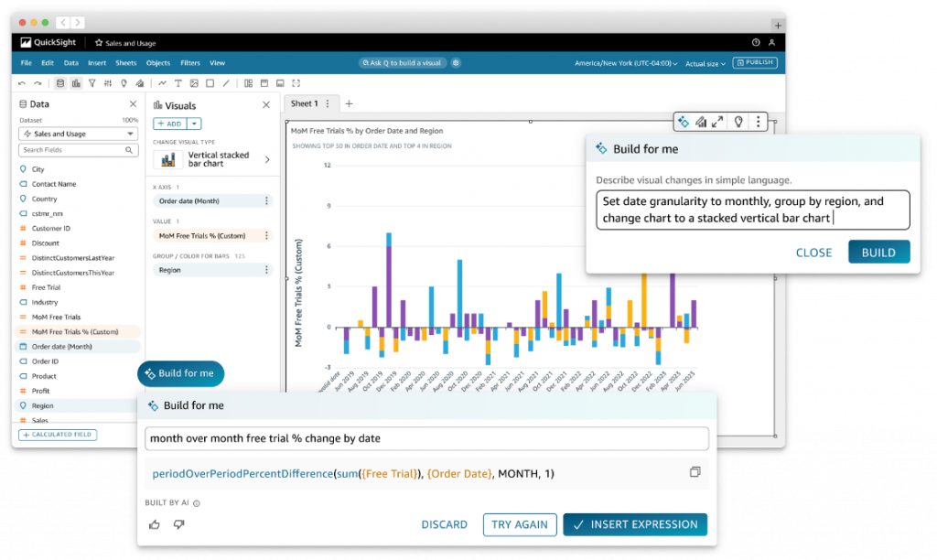Click the fit-to-screen toolbar icon
The width and height of the screenshot is (937, 560).
click(296, 83)
